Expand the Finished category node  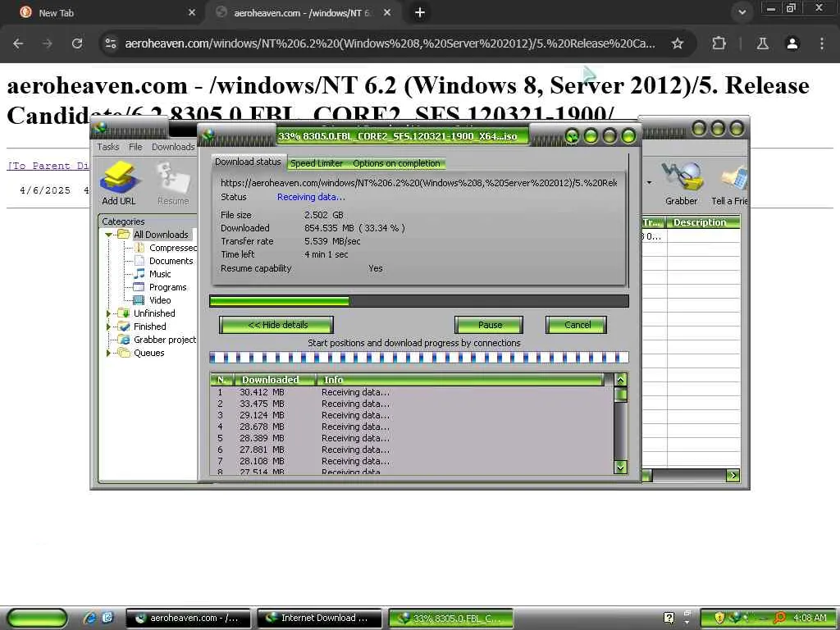108,326
